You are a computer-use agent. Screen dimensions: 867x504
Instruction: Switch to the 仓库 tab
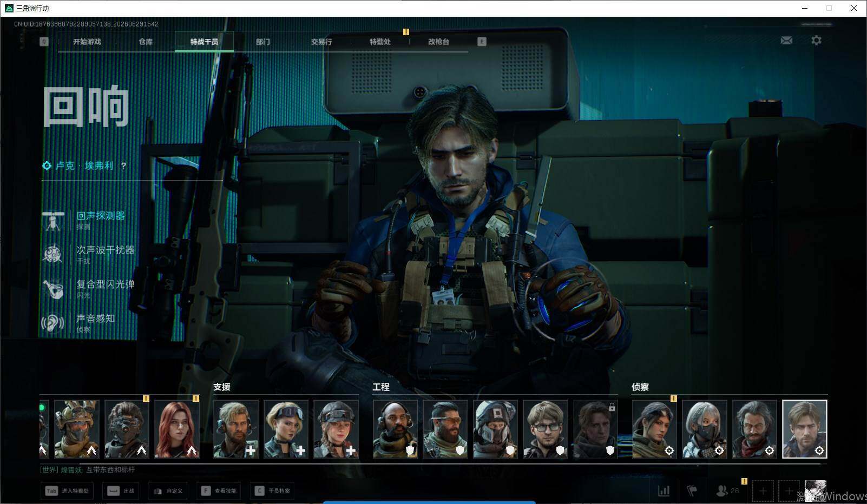146,42
